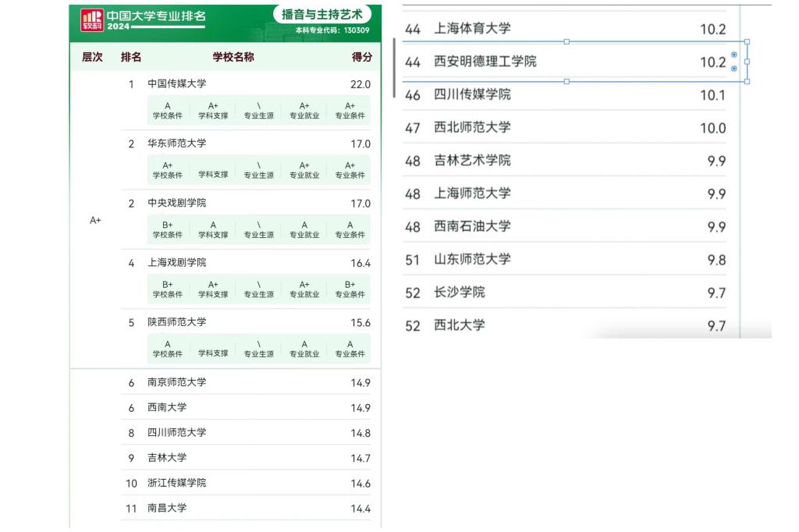Click the 排名 column header
This screenshot has width=799, height=532.
[x=131, y=57]
